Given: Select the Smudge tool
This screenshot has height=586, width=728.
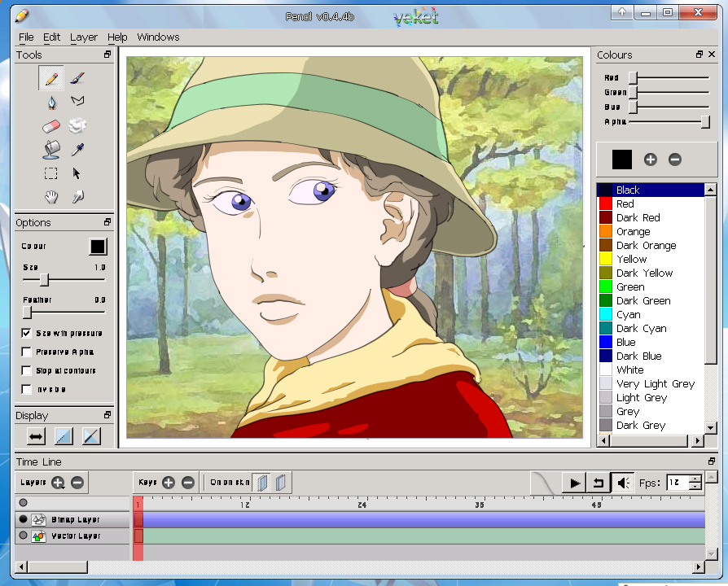Looking at the screenshot, I should pos(77,197).
